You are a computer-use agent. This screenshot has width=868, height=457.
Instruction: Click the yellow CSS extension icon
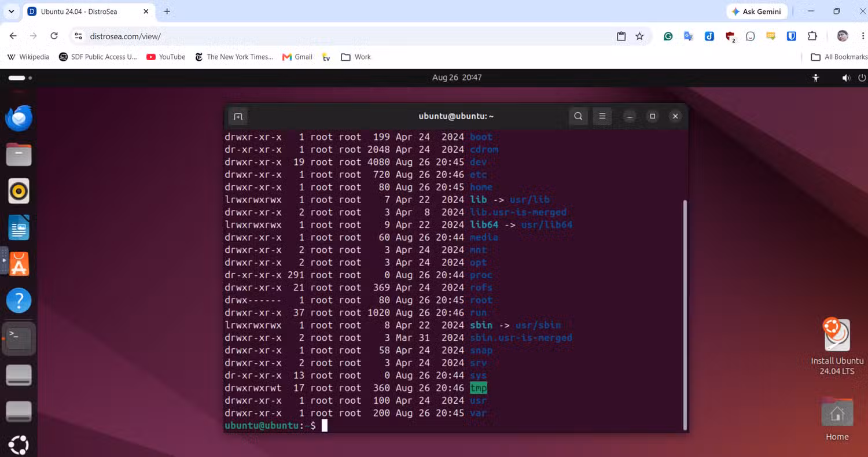tap(771, 36)
